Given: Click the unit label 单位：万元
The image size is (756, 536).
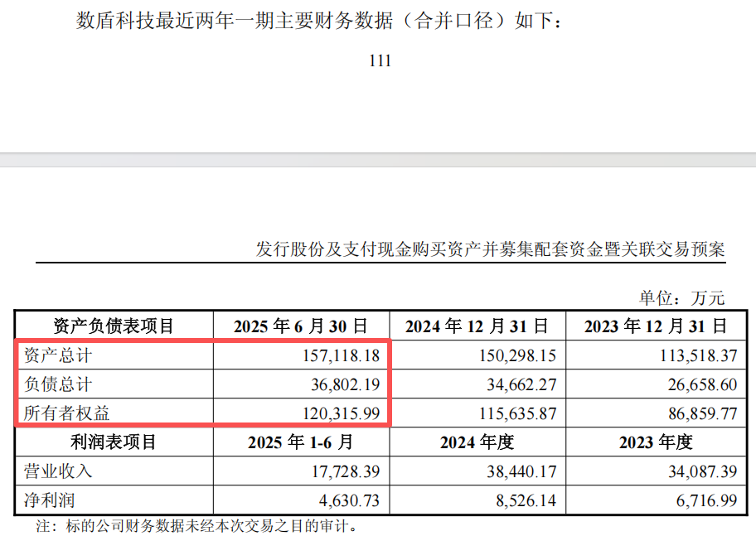Looking at the screenshot, I should [681, 298].
